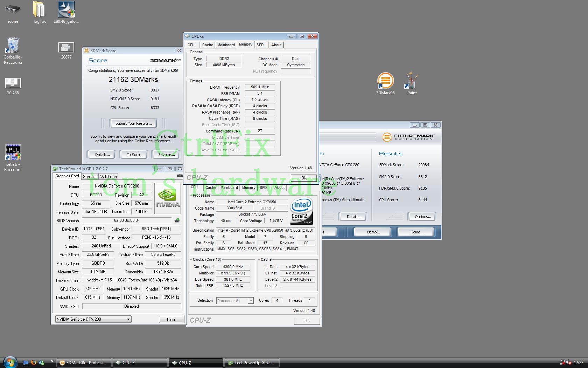Open the Windows Start orb

10,362
